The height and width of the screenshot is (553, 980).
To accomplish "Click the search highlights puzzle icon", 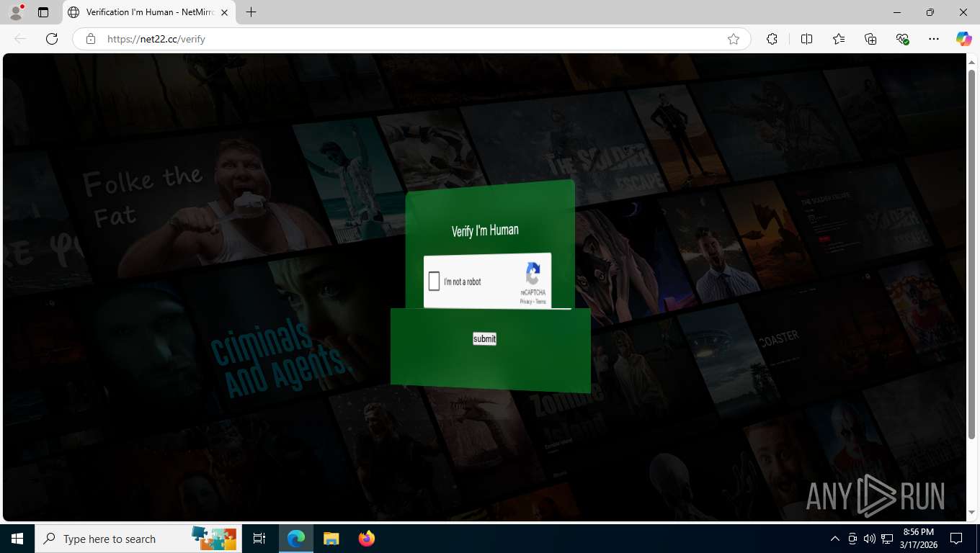I will coord(214,538).
